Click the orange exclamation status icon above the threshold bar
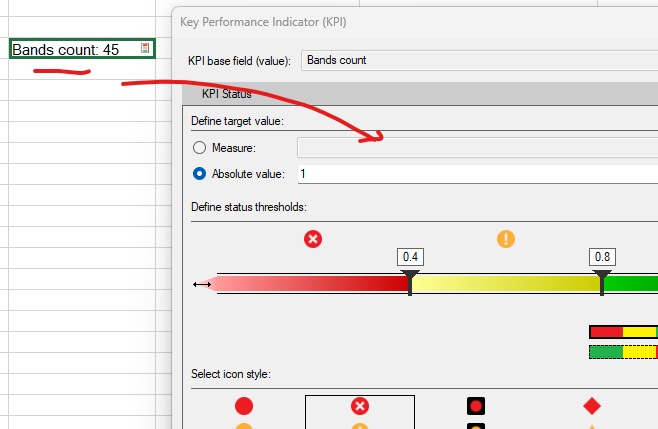 pos(506,239)
